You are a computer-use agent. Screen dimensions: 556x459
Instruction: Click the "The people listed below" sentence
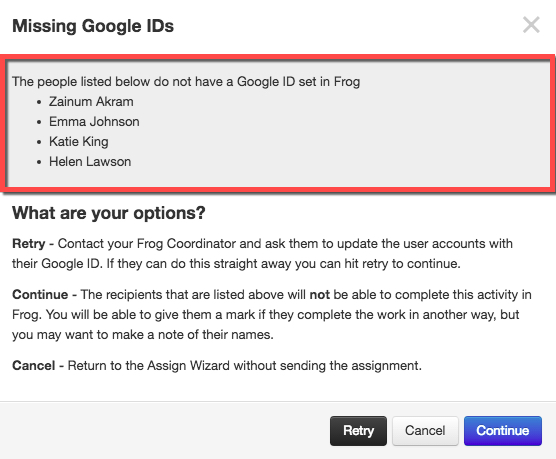coord(186,82)
